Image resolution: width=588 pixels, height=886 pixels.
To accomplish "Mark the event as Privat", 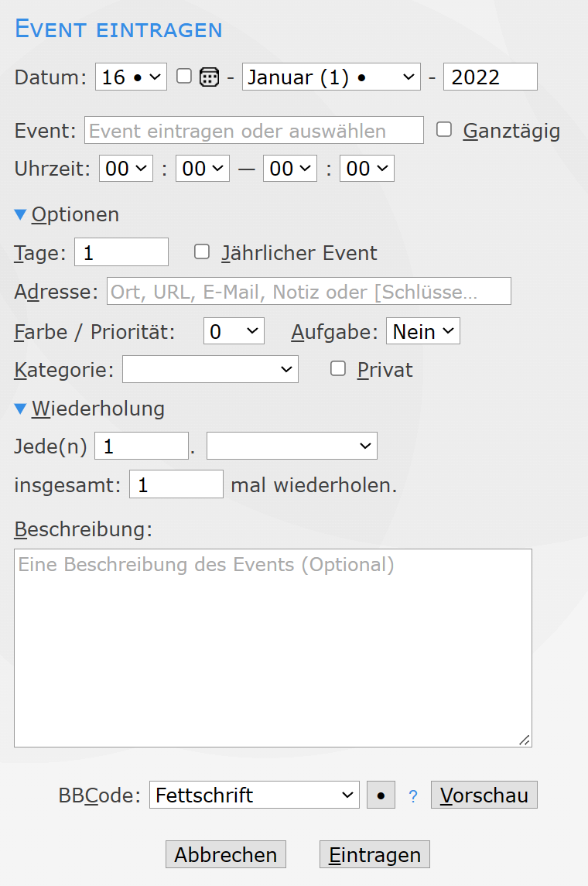I will click(338, 369).
